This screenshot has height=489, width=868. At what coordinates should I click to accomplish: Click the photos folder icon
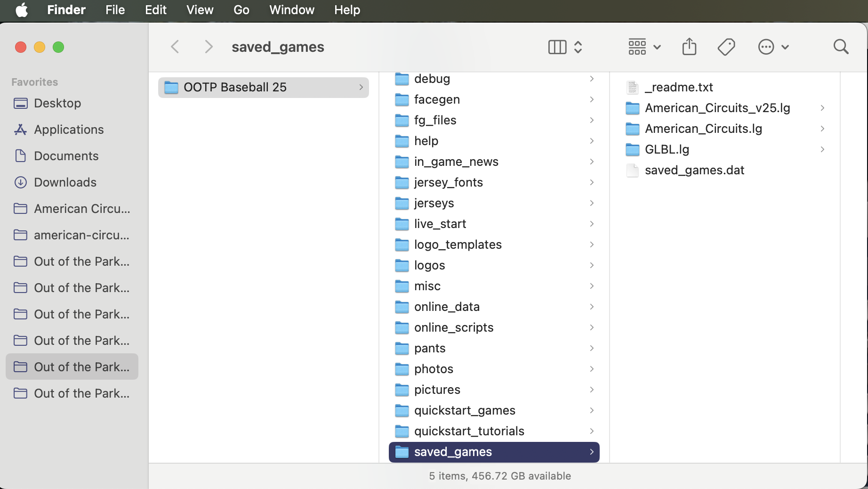tap(402, 369)
